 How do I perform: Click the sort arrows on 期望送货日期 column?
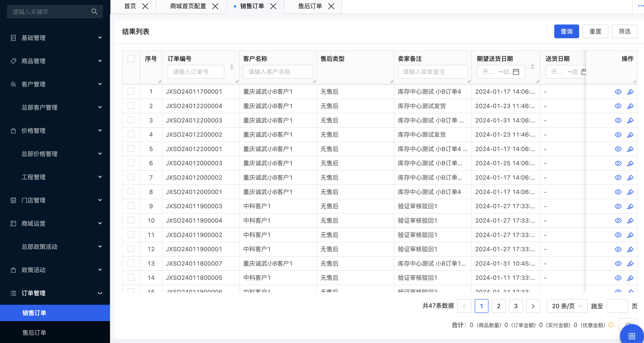(533, 67)
